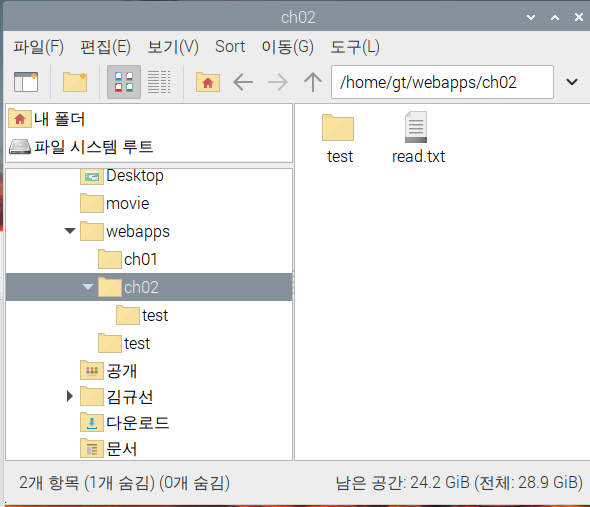Switch to detailed list view mode
The image size is (590, 507).
click(x=159, y=82)
